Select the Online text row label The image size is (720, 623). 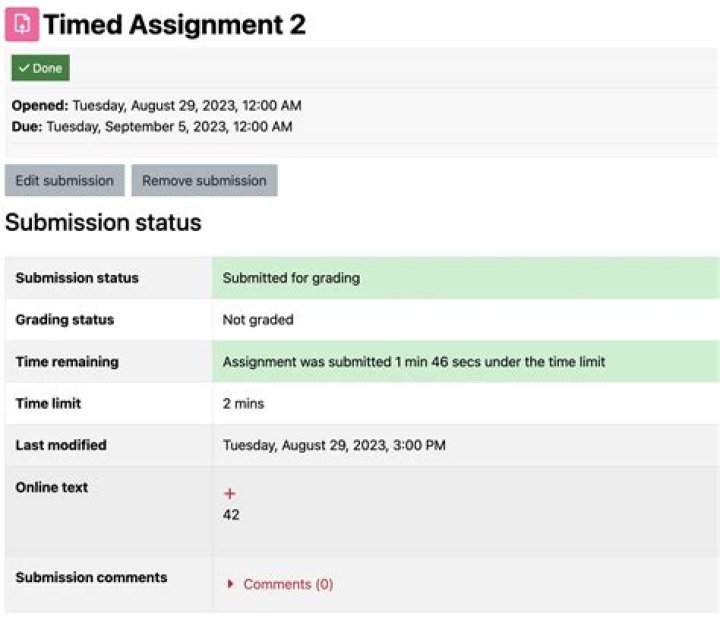tap(52, 487)
